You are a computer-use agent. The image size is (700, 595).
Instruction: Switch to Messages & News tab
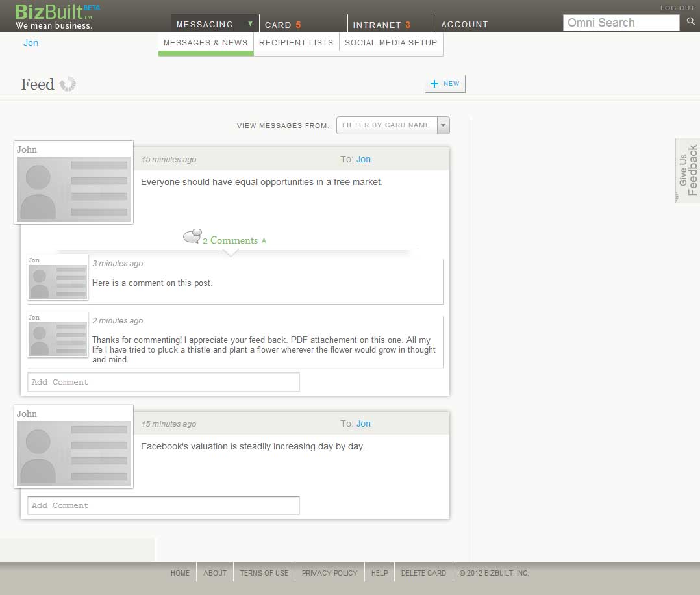point(206,44)
